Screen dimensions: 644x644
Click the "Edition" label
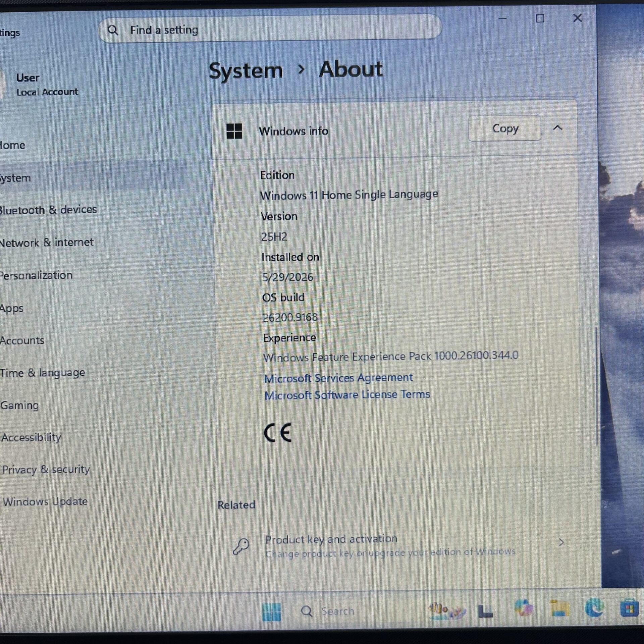pyautogui.click(x=277, y=175)
